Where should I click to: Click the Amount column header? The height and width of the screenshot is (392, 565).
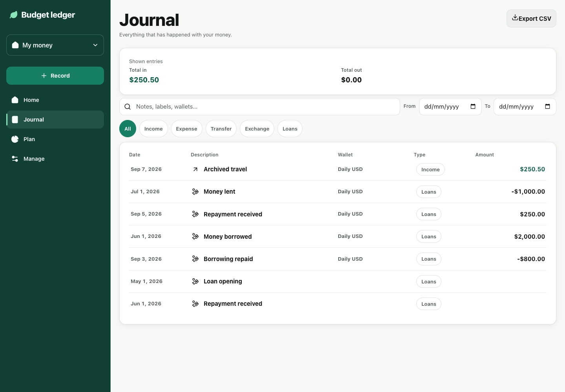[485, 155]
